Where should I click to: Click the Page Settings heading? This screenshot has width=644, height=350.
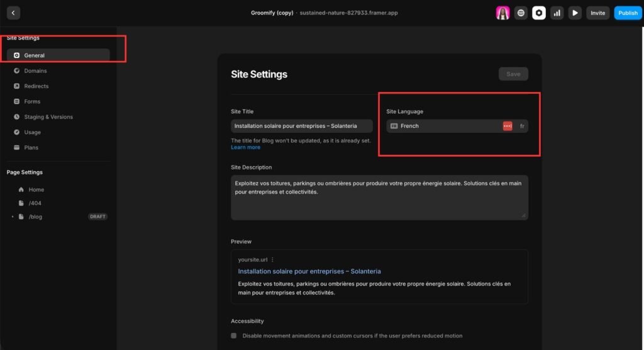(25, 172)
